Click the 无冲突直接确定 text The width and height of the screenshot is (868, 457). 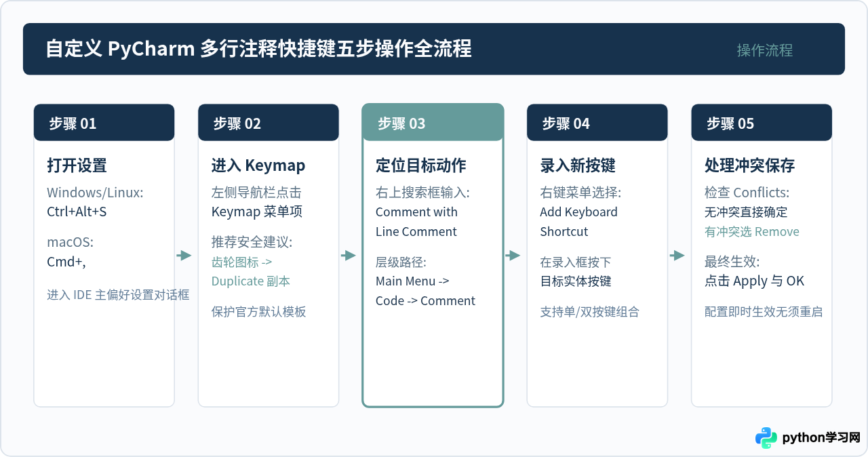pos(746,212)
